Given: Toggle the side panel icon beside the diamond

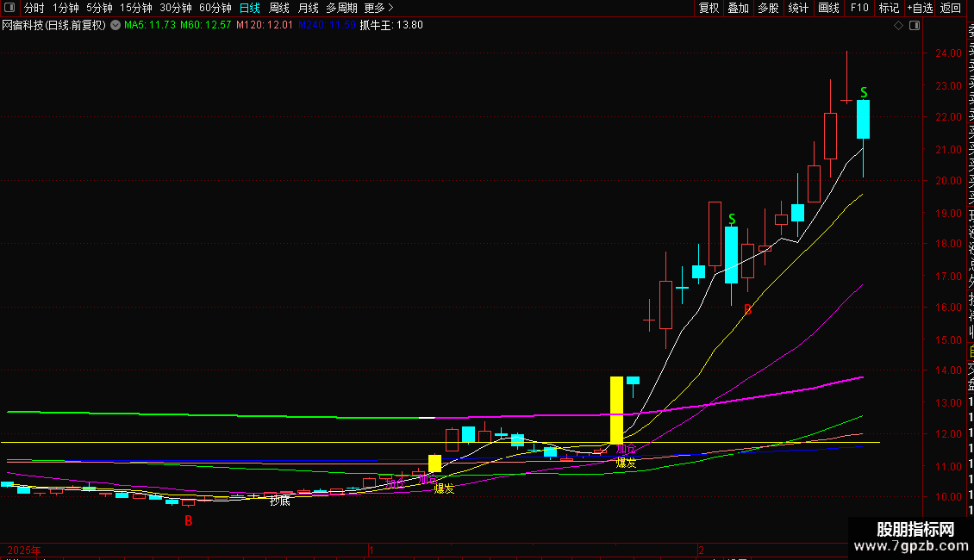Looking at the screenshot, I should 915,26.
